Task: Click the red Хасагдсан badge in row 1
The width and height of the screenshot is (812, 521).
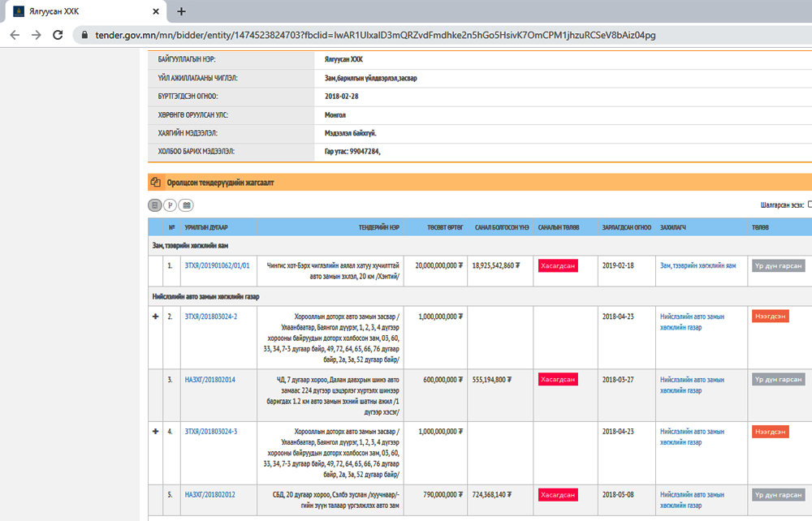Action: coord(557,265)
